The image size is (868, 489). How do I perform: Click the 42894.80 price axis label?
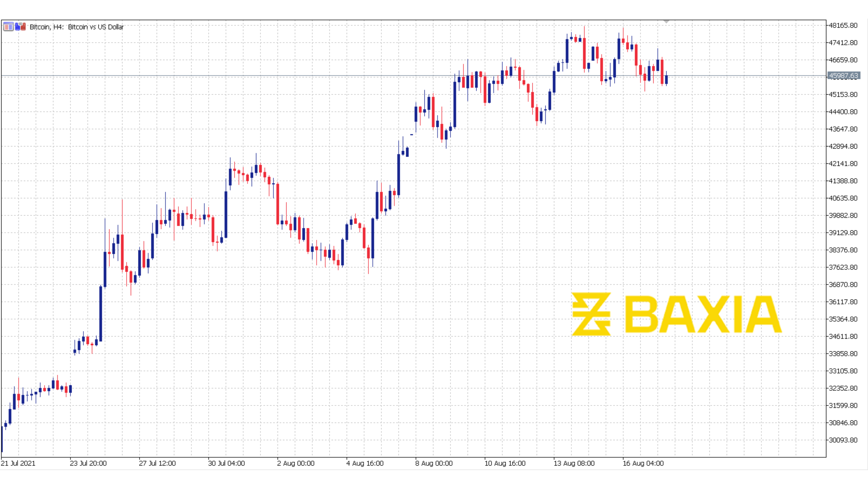pyautogui.click(x=843, y=146)
